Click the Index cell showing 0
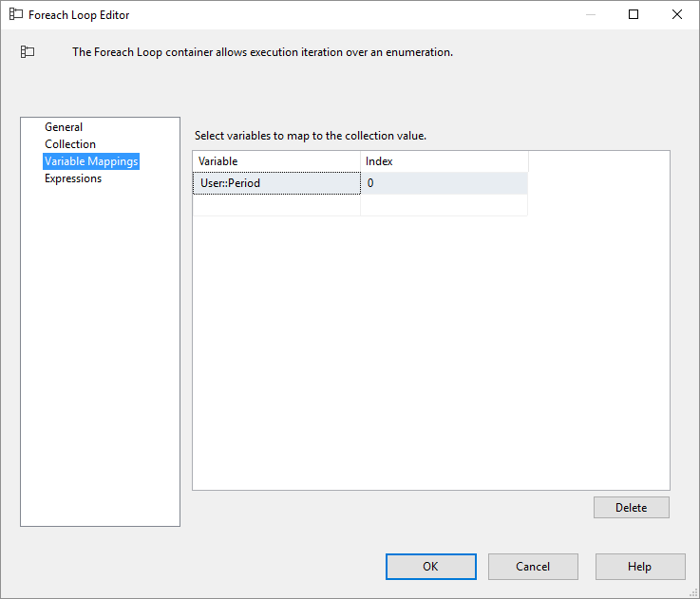This screenshot has height=599, width=700. pos(445,183)
